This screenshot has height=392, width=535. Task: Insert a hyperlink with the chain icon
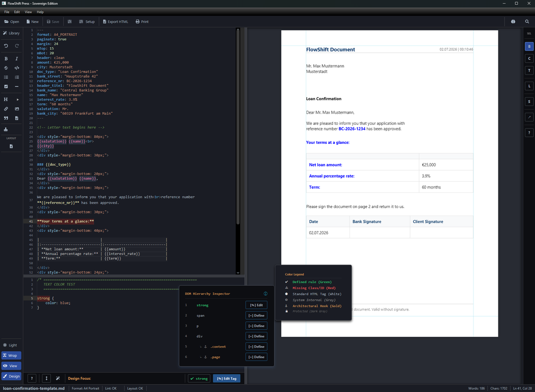(x=6, y=109)
